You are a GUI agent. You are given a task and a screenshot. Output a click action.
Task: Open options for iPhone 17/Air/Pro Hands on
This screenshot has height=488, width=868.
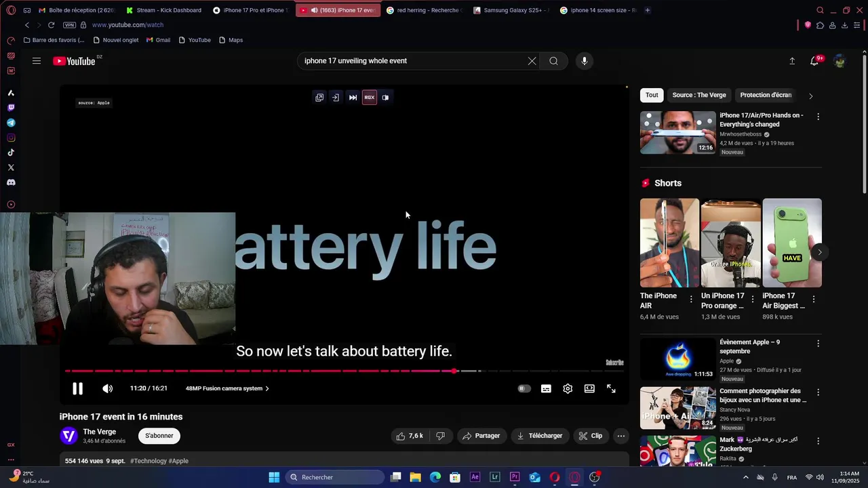click(818, 117)
